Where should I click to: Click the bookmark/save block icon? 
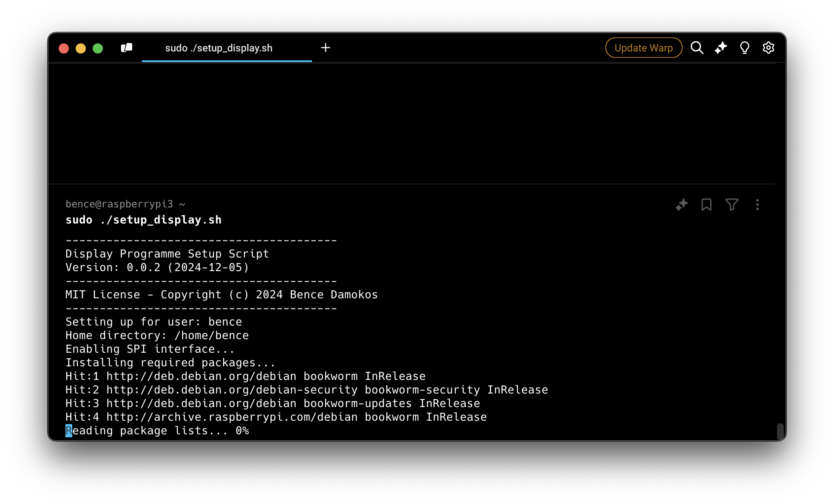coord(706,204)
